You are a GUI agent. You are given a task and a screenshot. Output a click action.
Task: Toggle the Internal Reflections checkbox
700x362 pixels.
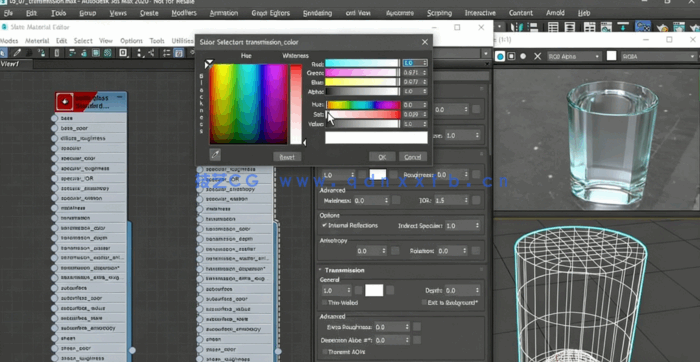click(x=325, y=225)
